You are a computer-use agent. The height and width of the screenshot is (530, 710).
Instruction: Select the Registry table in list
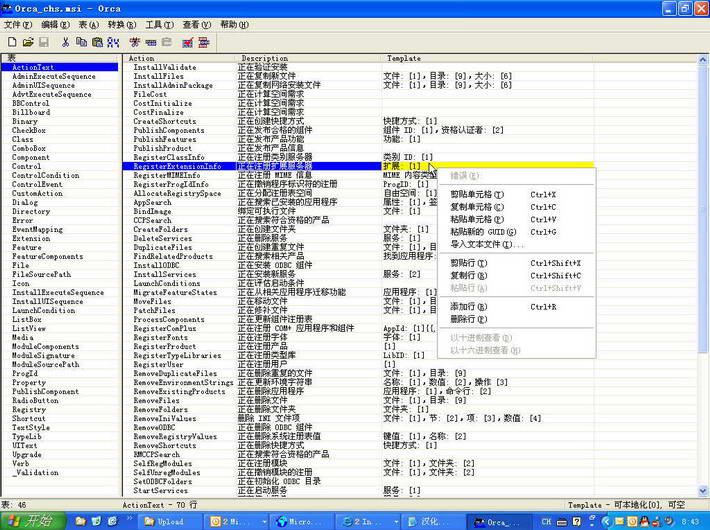(29, 410)
